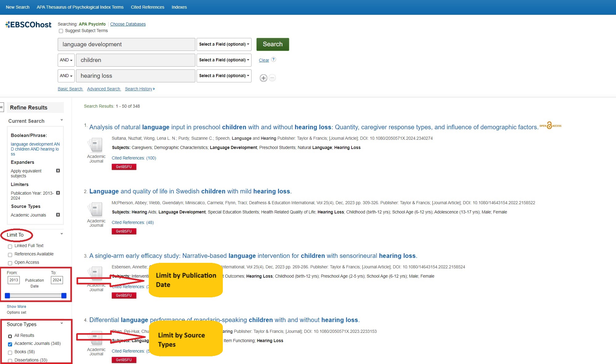Open AND operator dropdown before hearing loss
Screen dimensions: 616x364
point(66,76)
